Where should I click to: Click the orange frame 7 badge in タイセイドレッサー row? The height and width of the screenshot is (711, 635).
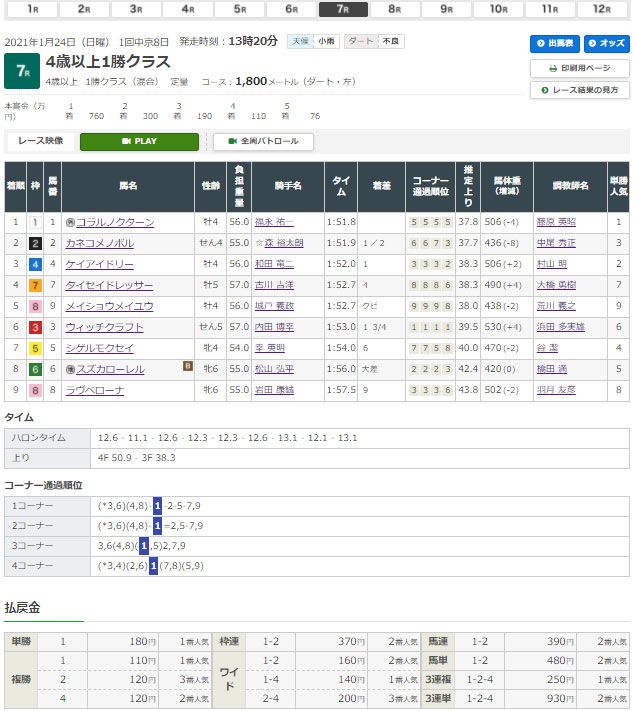coord(34,285)
